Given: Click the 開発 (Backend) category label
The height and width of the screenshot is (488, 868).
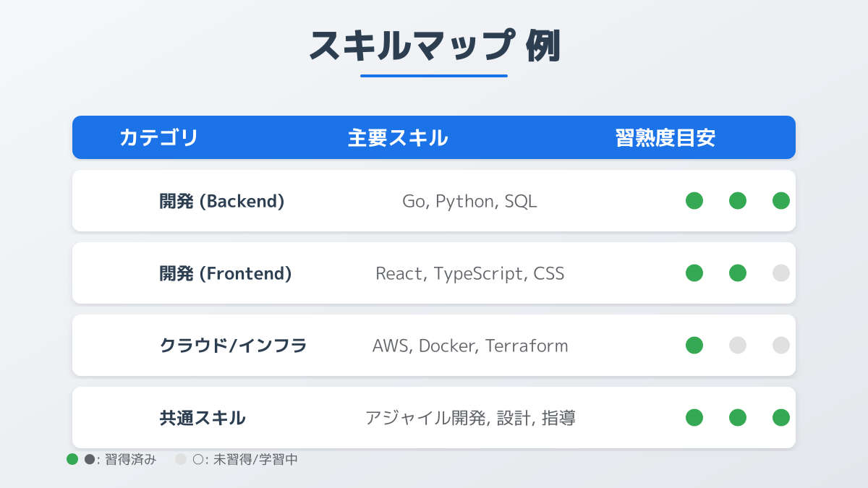Looking at the screenshot, I should pos(222,201).
